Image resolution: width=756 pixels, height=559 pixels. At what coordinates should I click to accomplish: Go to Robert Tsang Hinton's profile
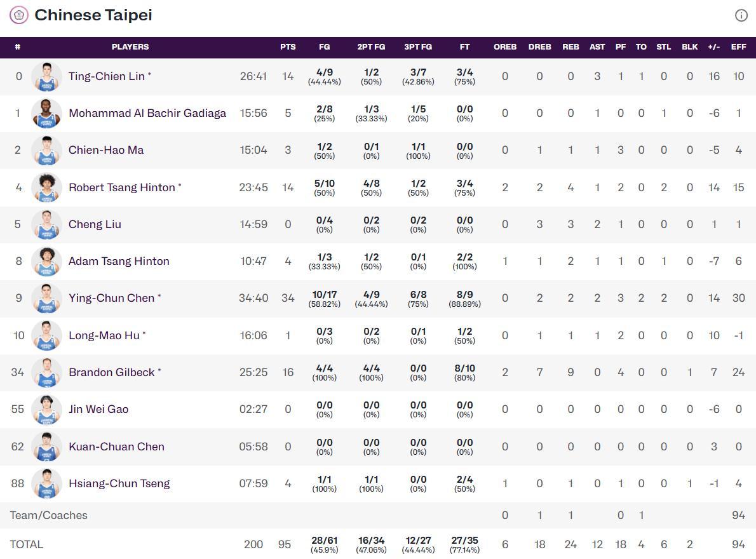click(x=122, y=187)
